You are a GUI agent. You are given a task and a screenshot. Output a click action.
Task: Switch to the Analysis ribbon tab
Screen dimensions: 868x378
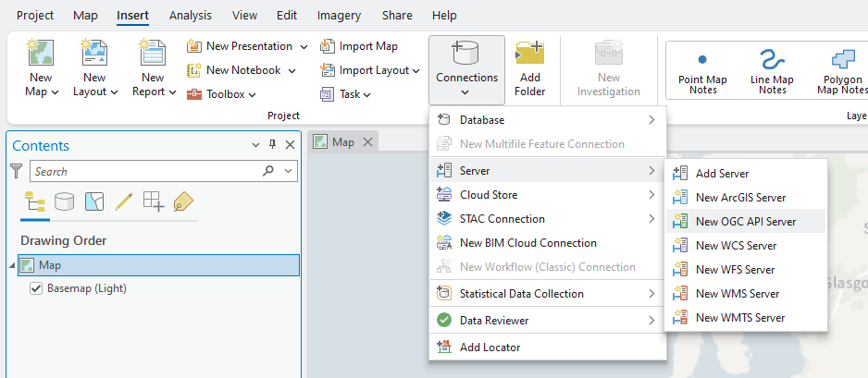(191, 16)
